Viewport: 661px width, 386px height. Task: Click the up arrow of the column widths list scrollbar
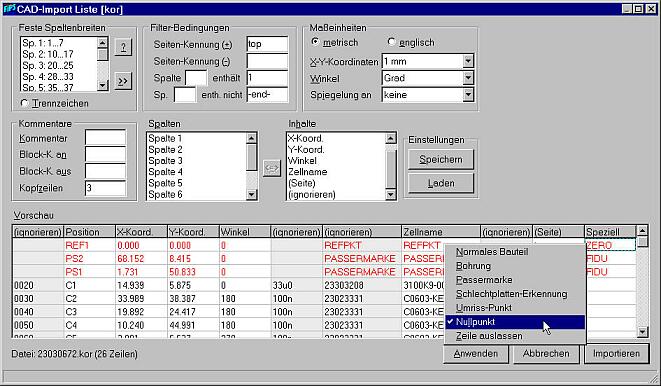tap(102, 43)
